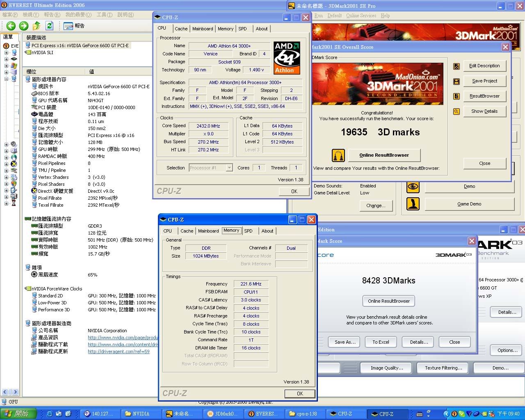This screenshot has height=420, width=525.
Task: Click Change... button for Game Detail Level
Action: (376, 206)
